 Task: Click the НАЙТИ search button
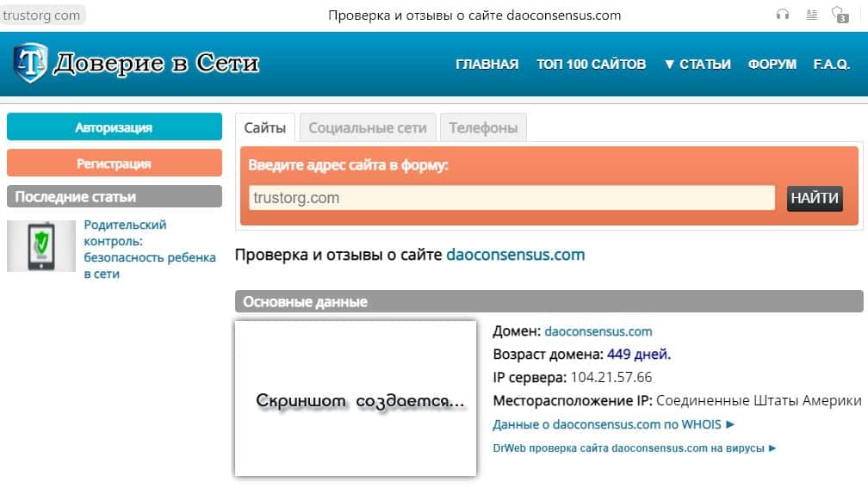tap(814, 198)
